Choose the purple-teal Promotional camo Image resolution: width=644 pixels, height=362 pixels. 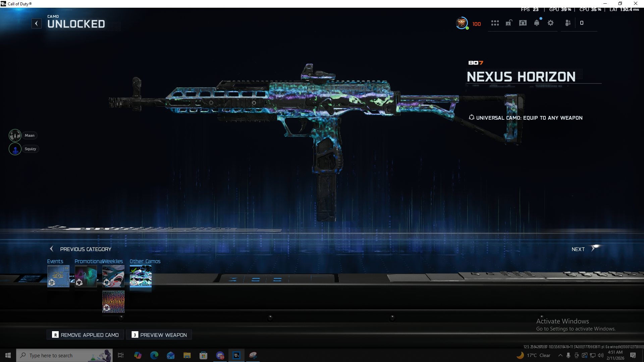[86, 276]
